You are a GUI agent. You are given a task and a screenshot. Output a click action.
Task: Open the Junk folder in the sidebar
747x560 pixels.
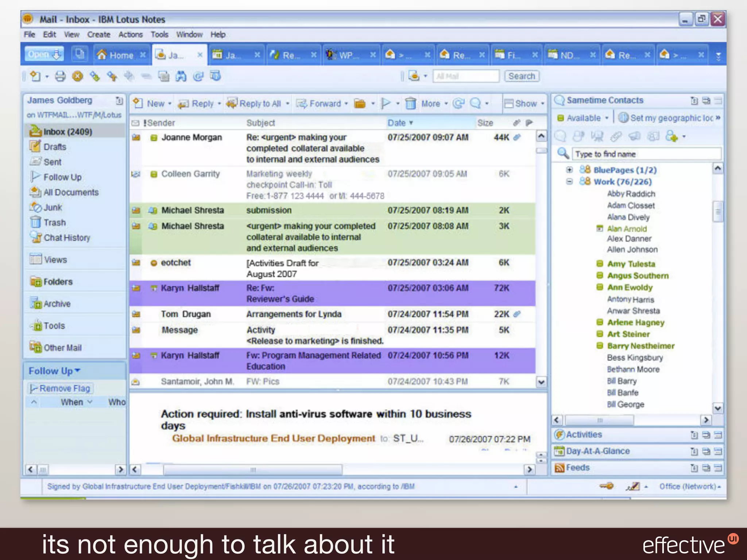pyautogui.click(x=53, y=207)
